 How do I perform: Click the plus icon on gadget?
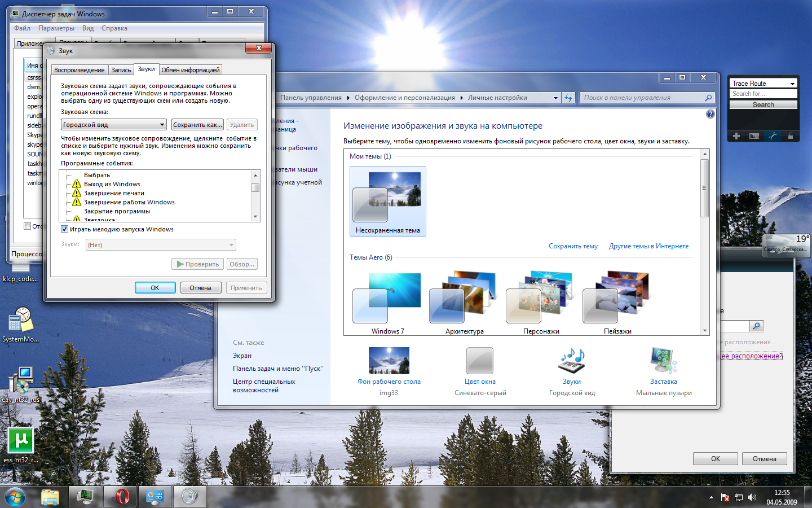coord(736,136)
